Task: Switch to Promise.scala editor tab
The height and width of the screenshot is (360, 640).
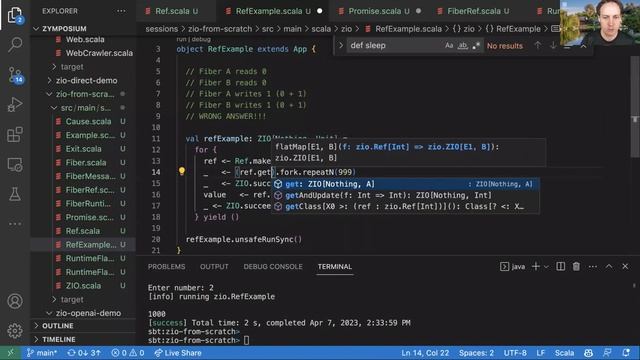Action: (379, 11)
